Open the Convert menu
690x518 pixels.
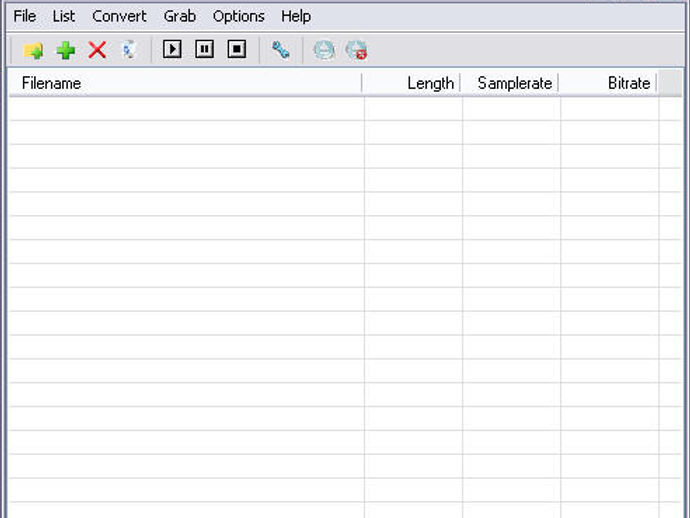(119, 16)
